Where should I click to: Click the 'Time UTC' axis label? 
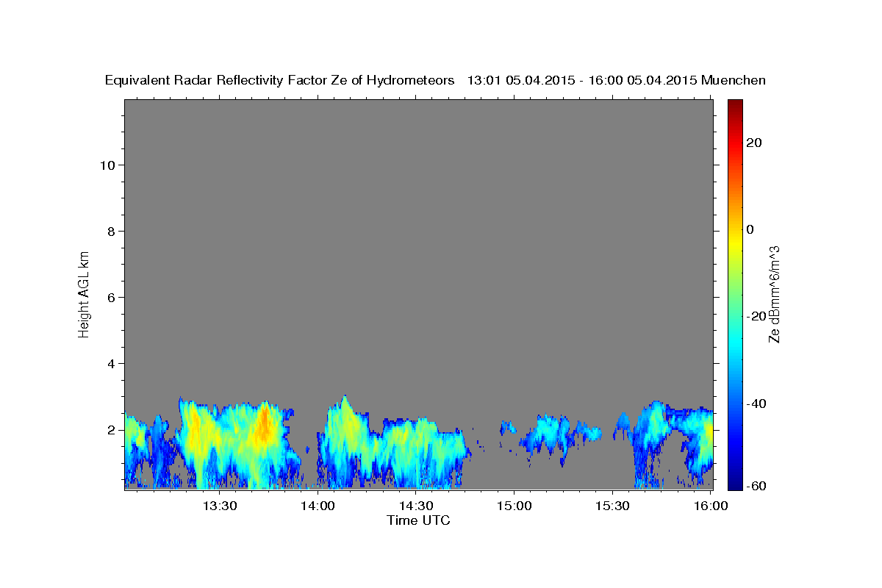[x=418, y=520]
